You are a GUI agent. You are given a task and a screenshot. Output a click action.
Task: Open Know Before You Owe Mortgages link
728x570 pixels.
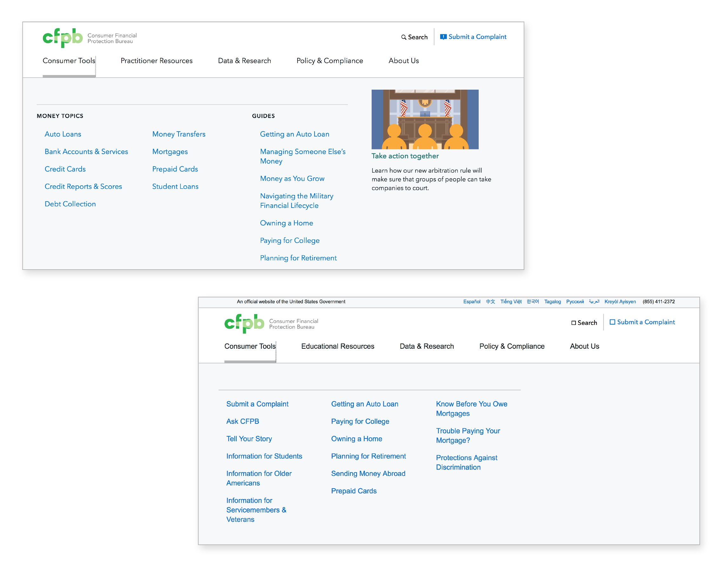pyautogui.click(x=472, y=409)
